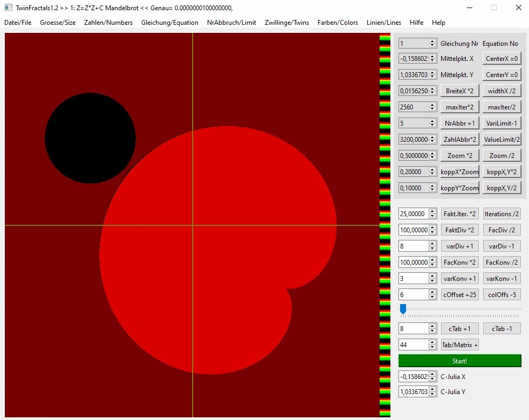Screen dimensions: 529x420
Task: Click the varKonv -1 button
Action: pyautogui.click(x=501, y=279)
